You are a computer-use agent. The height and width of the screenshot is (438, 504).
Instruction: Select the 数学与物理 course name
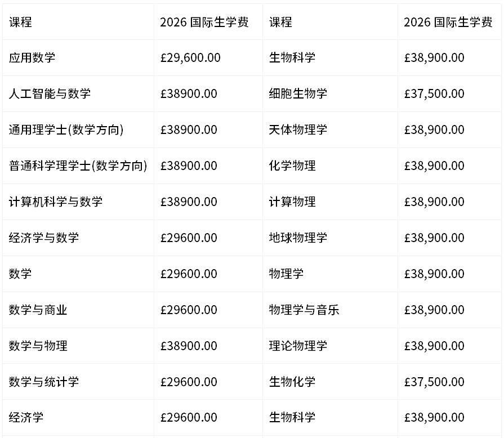point(38,346)
